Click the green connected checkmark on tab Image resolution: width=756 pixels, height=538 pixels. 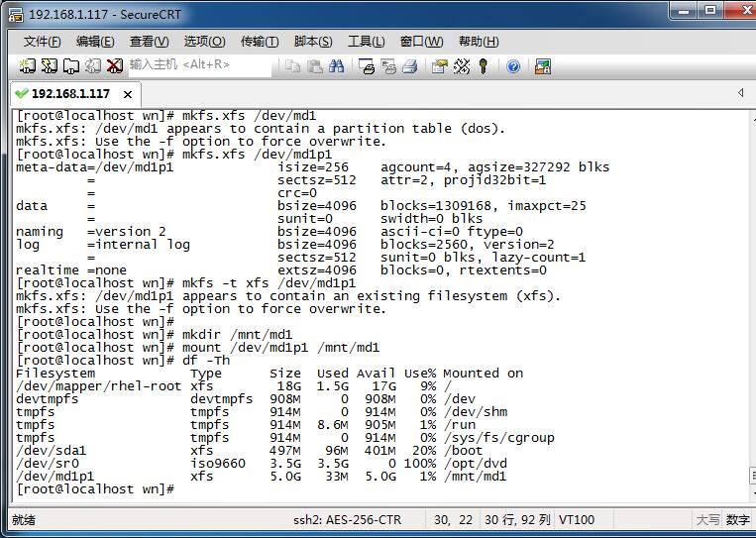click(x=21, y=93)
